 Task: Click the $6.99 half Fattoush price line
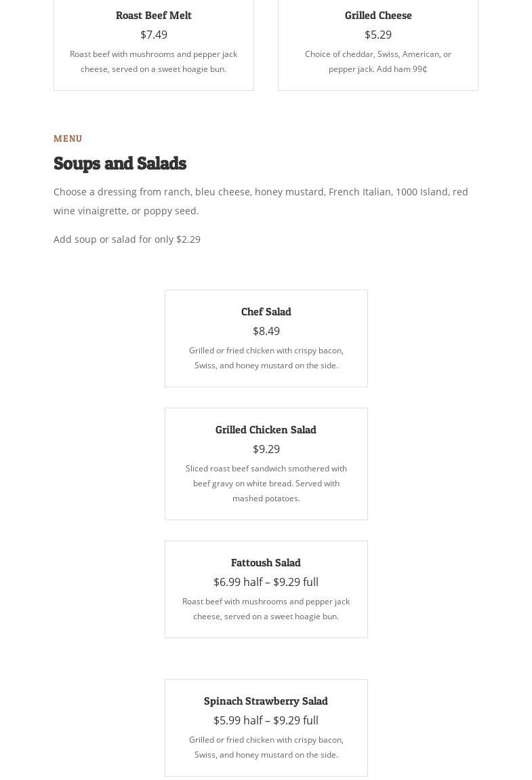tap(266, 582)
